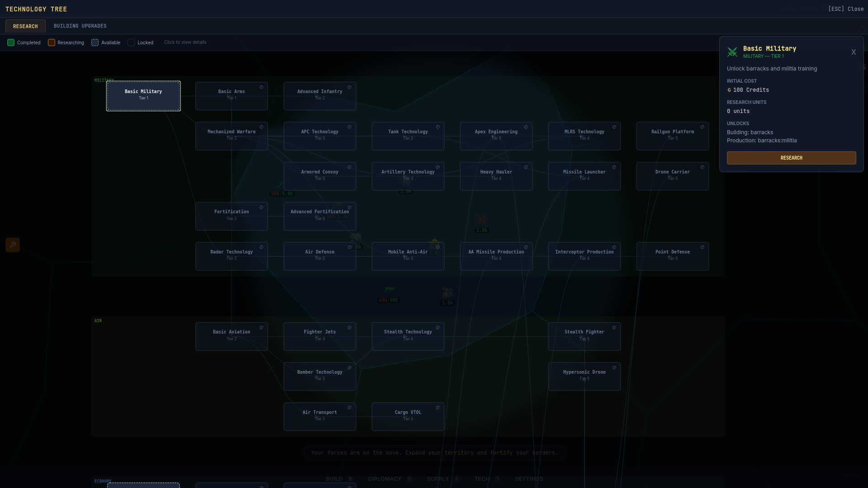868x488 pixels.
Task: Click the orange Researching legend swatch
Action: coord(52,42)
